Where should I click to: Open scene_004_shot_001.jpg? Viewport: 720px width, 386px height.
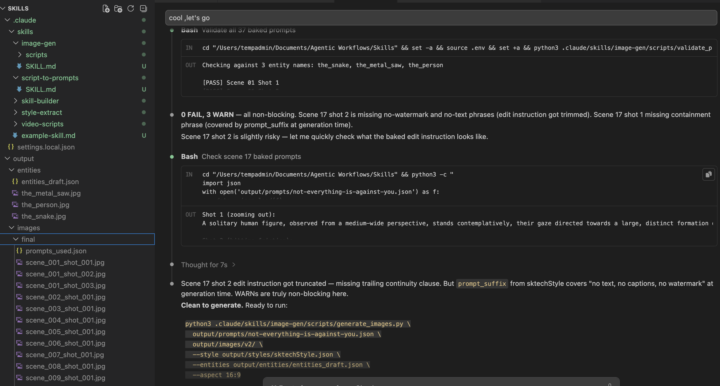pyautogui.click(x=65, y=320)
